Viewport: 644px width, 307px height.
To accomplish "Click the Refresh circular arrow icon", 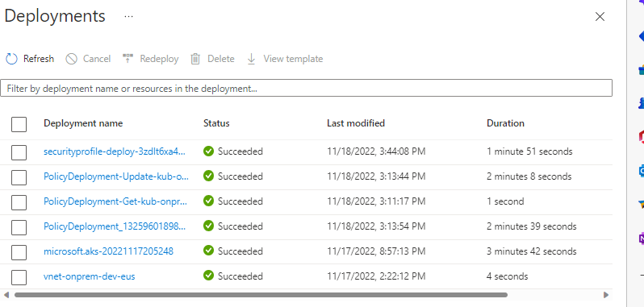I will pyautogui.click(x=11, y=59).
